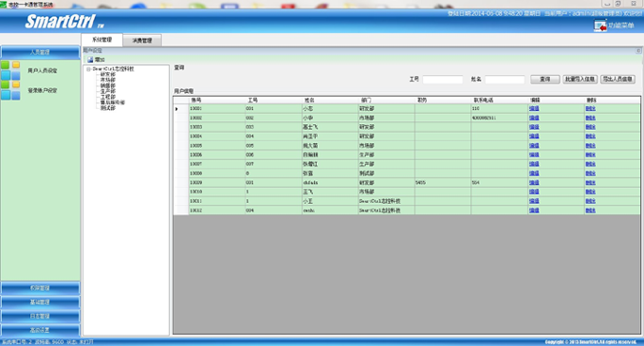Click the 查询 search button
This screenshot has width=644, height=346.
(544, 79)
